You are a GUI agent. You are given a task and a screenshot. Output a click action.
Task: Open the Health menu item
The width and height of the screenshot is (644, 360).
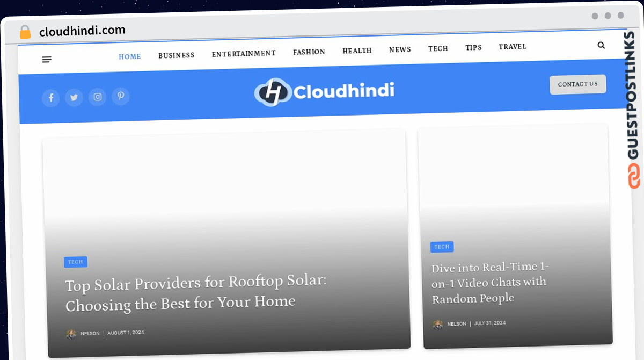[357, 51]
